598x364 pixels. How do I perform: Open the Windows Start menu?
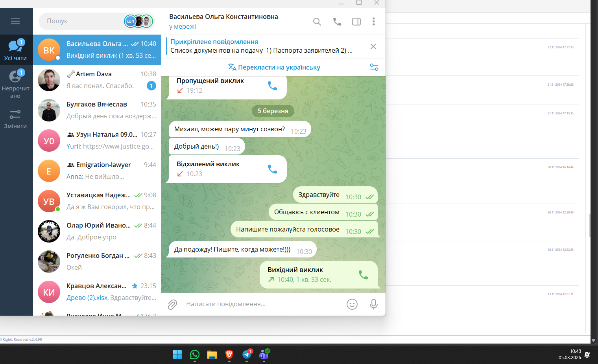click(x=177, y=355)
